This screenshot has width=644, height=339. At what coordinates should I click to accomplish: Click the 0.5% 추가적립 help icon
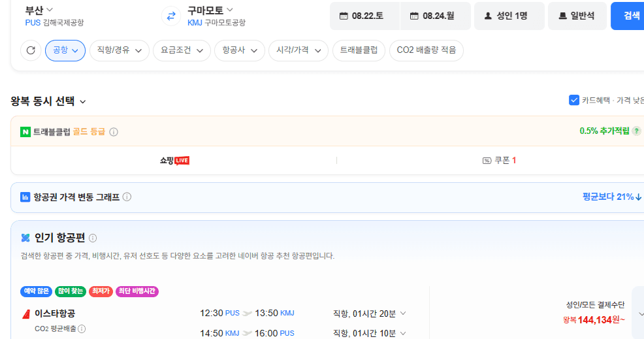[x=637, y=131]
